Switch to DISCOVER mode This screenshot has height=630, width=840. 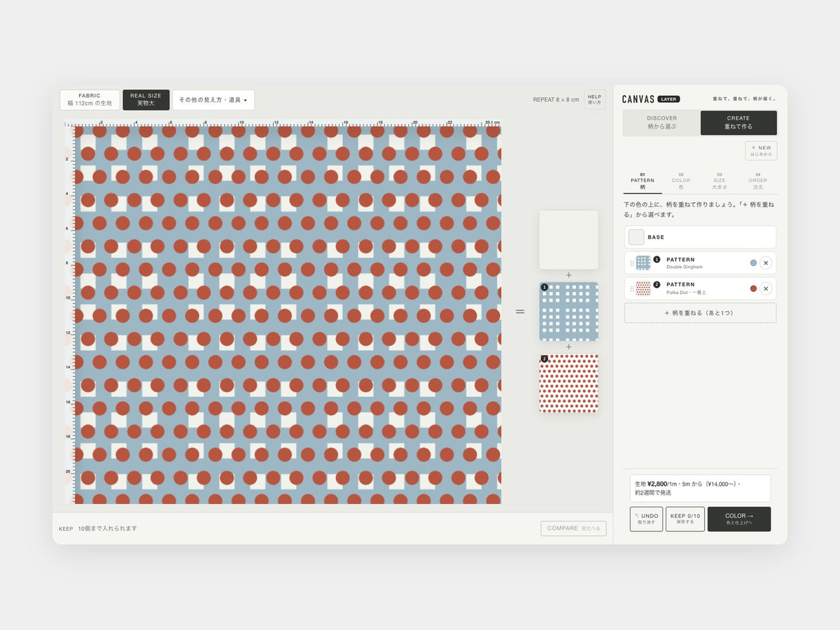click(661, 122)
